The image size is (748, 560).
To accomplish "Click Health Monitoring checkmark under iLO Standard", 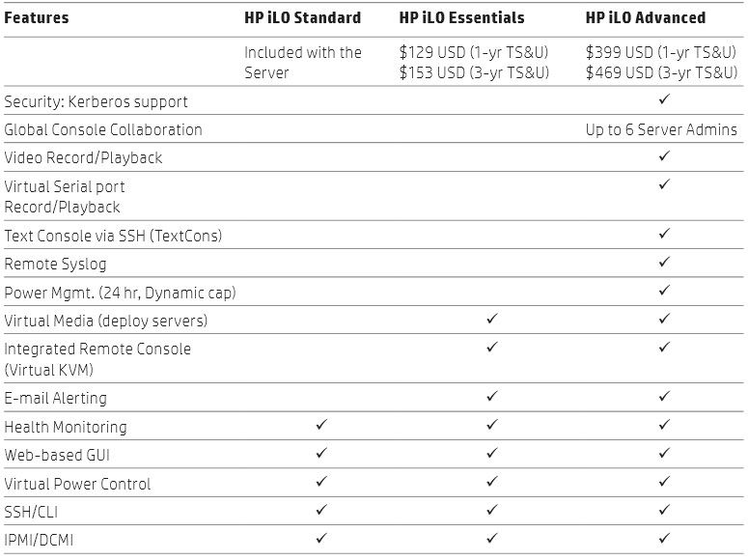I will (321, 425).
